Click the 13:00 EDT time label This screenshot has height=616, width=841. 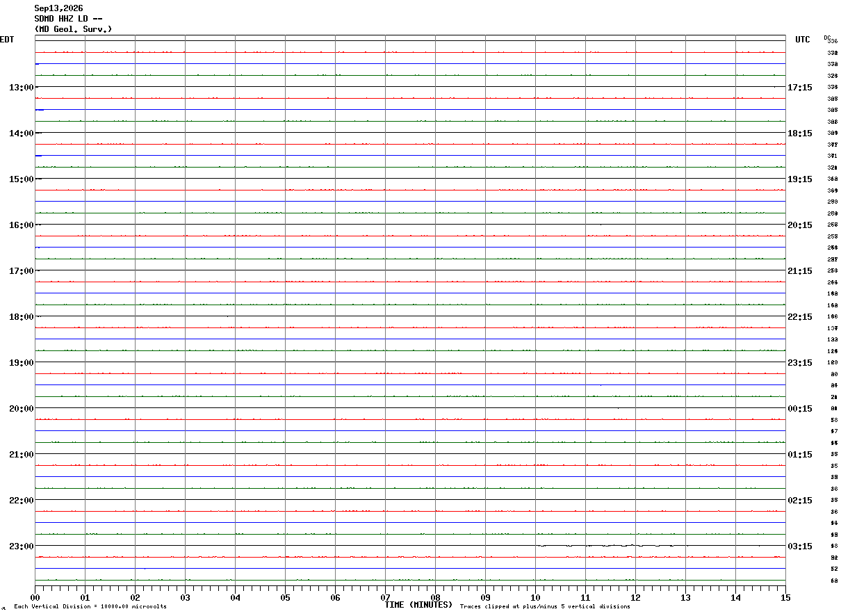pos(22,88)
